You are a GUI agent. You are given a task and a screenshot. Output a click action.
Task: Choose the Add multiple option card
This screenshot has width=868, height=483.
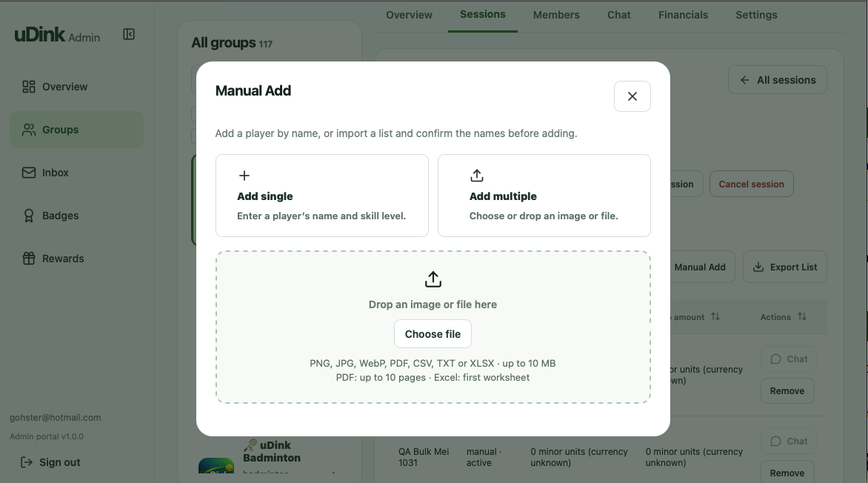click(x=544, y=196)
